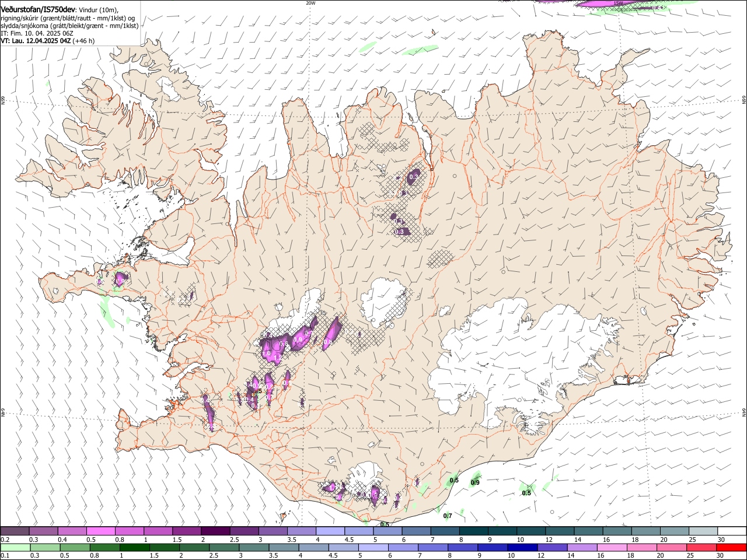
Task: Select the white upper swatch labeled 30
Action: [x=732, y=531]
